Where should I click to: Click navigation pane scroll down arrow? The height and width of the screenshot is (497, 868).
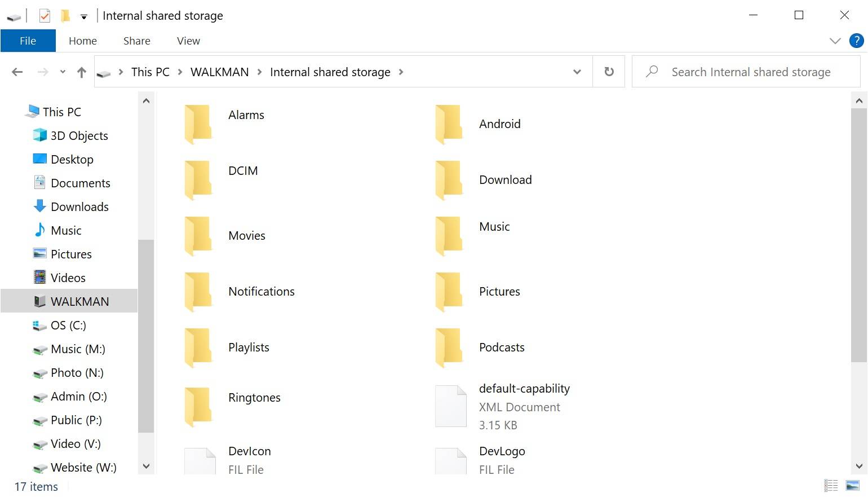[146, 466]
